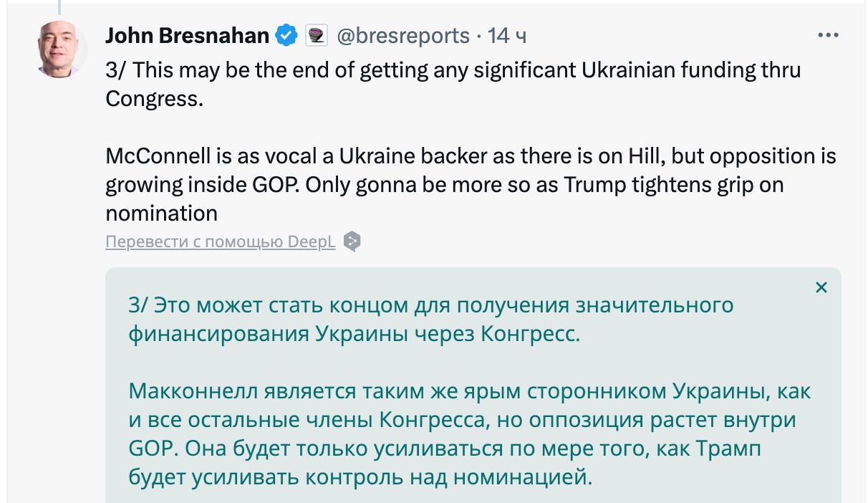Close the DeepL translation box

tap(821, 287)
